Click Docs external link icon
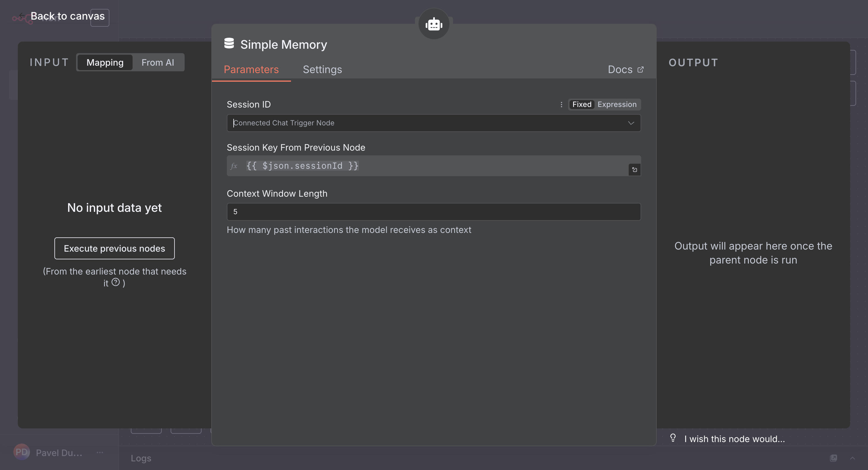868x470 pixels. 641,69
